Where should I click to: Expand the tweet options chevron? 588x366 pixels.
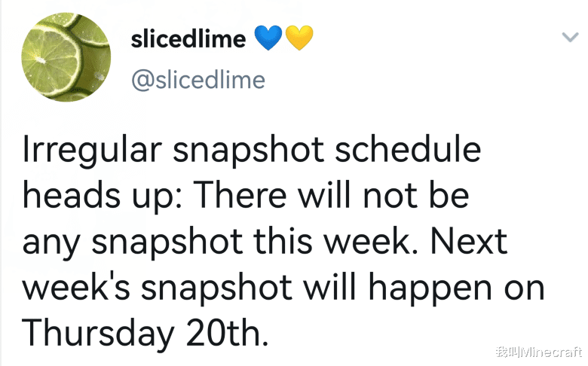[x=571, y=37]
